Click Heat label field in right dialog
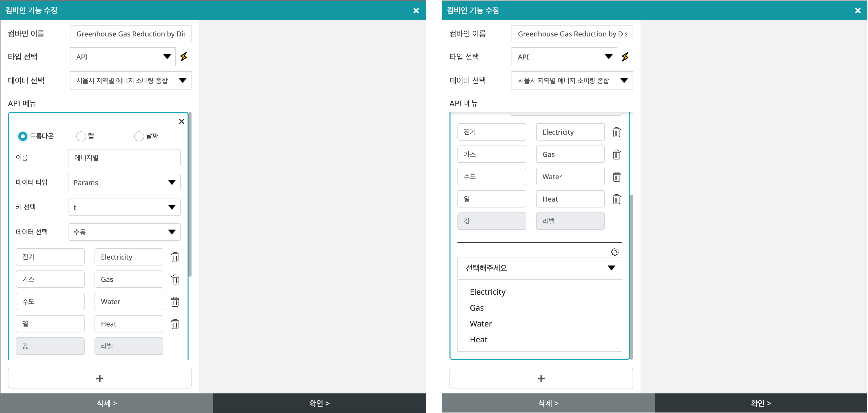The width and height of the screenshot is (868, 413). [570, 199]
